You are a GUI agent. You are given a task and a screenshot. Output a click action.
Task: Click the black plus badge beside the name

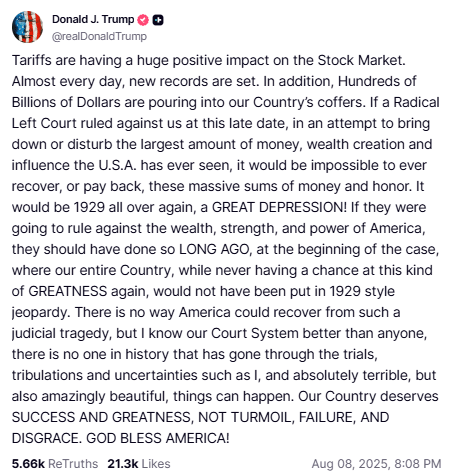click(158, 20)
